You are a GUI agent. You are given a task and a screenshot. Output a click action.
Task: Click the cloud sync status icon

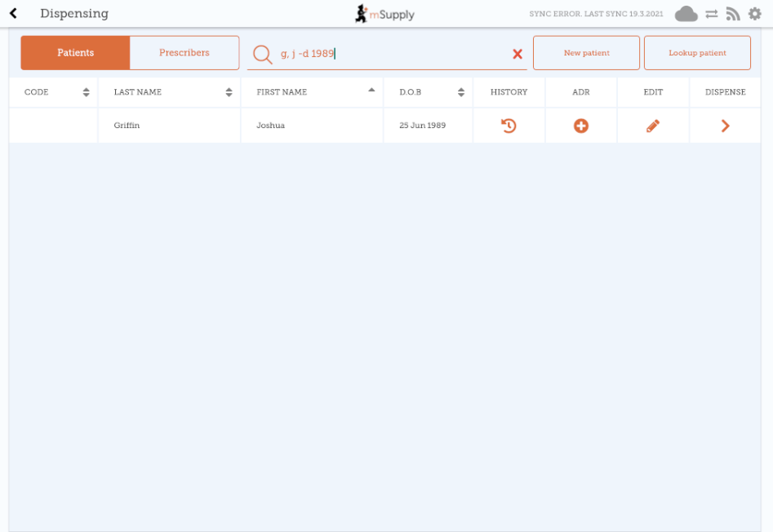(x=686, y=14)
